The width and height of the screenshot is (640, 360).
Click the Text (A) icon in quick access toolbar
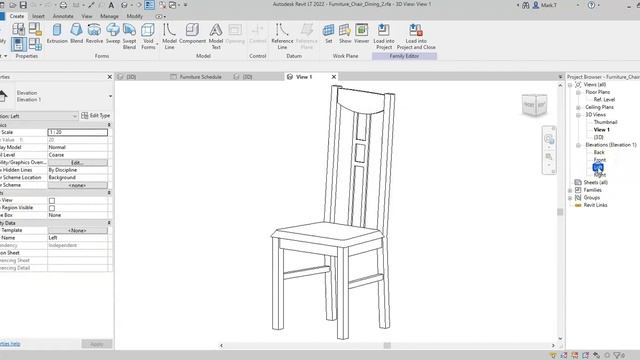pos(111,5)
